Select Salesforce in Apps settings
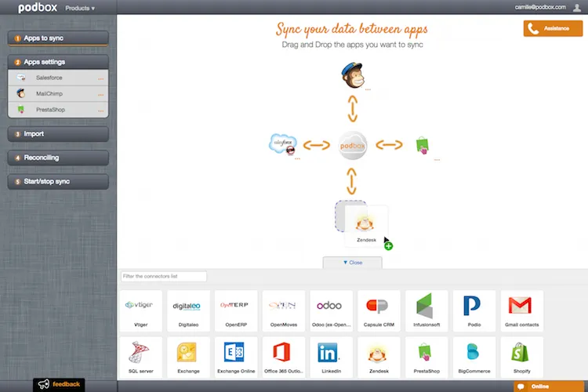The width and height of the screenshot is (588, 392). pyautogui.click(x=58, y=78)
